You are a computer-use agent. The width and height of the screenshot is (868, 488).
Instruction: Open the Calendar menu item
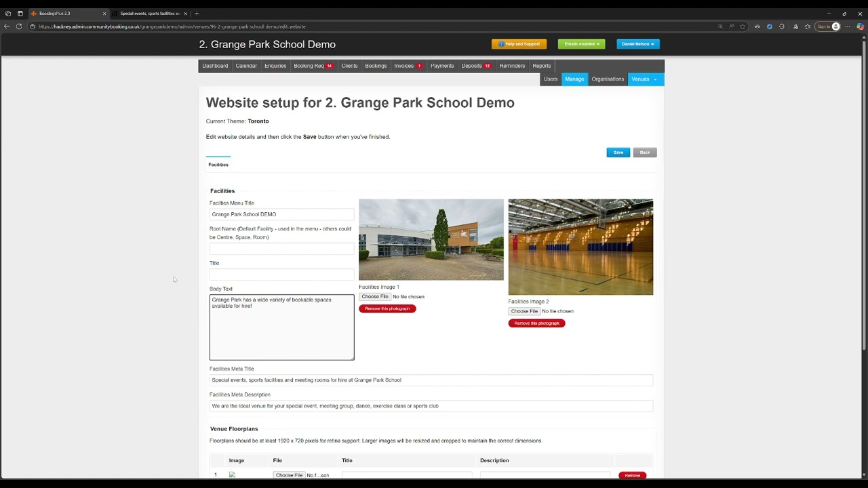[x=246, y=66]
